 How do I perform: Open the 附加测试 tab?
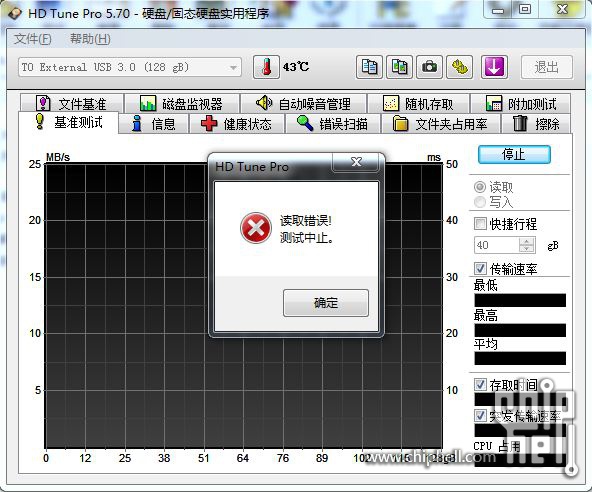[x=520, y=103]
